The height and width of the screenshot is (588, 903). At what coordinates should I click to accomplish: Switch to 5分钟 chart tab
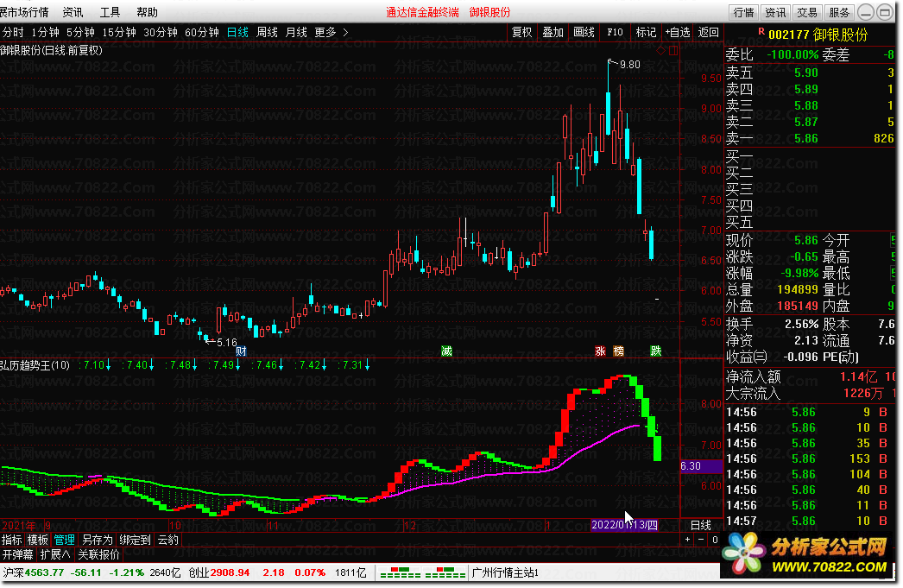80,32
